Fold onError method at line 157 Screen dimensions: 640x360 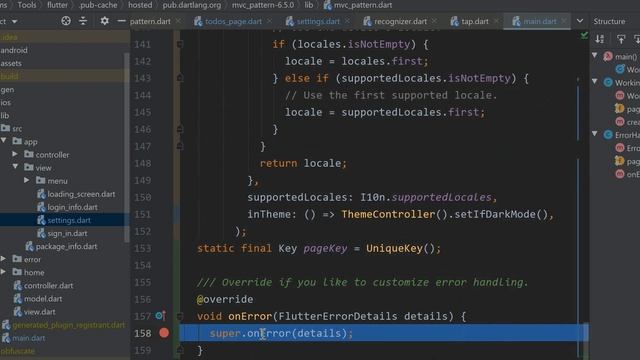click(x=180, y=316)
